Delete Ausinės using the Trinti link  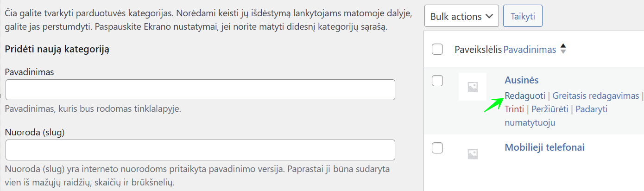click(514, 109)
